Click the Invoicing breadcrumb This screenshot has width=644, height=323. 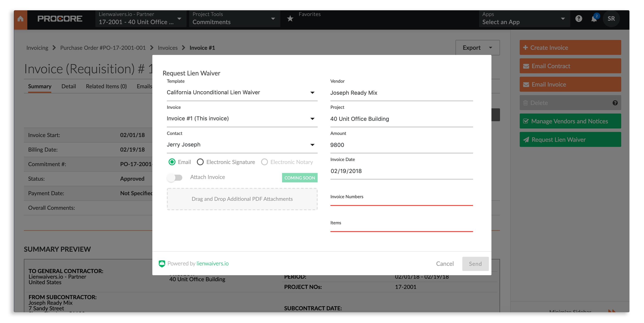coord(37,48)
